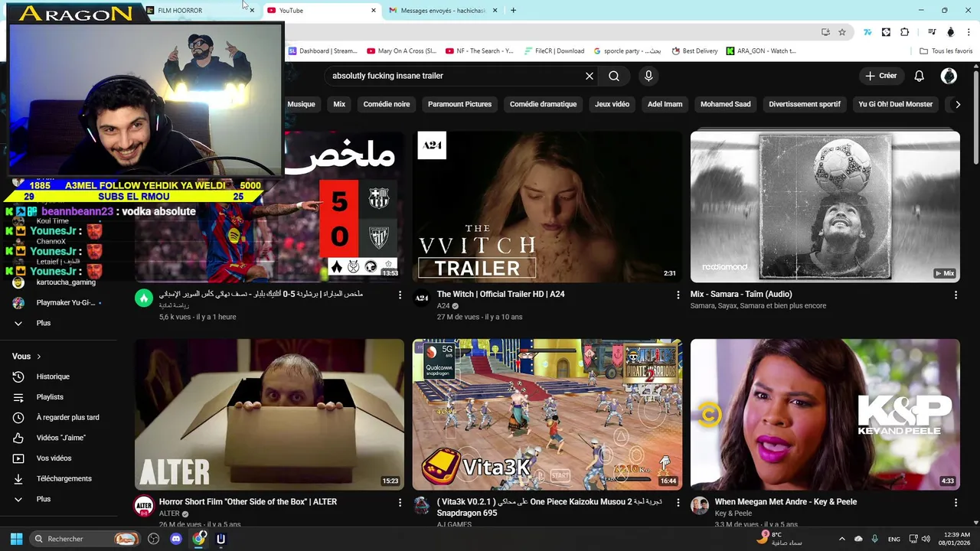Select the Mix filter chip
The height and width of the screenshot is (551, 980).
click(x=339, y=104)
